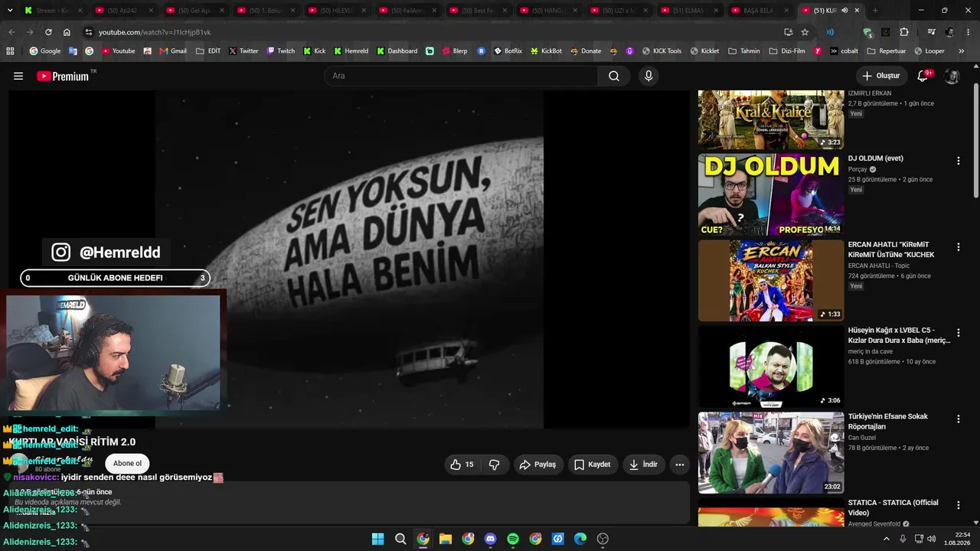The width and height of the screenshot is (980, 551).
Task: Open YouTube notifications bell
Action: 923,76
